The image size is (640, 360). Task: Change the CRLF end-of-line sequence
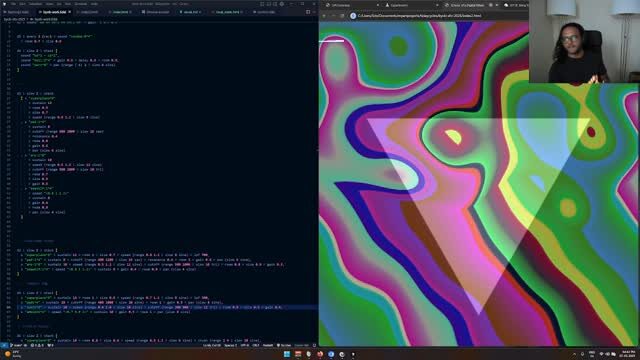[x=256, y=345]
